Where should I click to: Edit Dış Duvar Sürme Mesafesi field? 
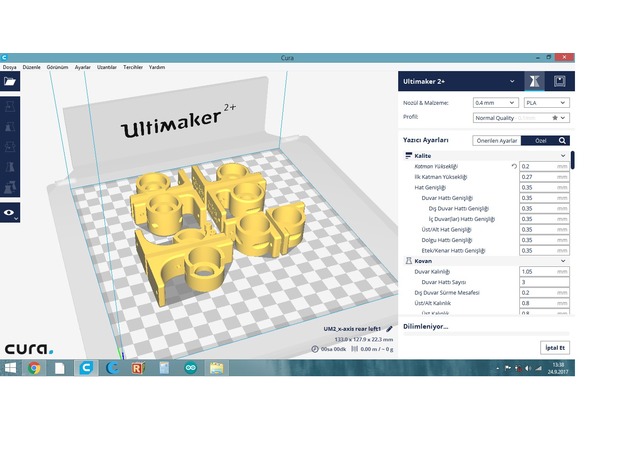tap(544, 293)
